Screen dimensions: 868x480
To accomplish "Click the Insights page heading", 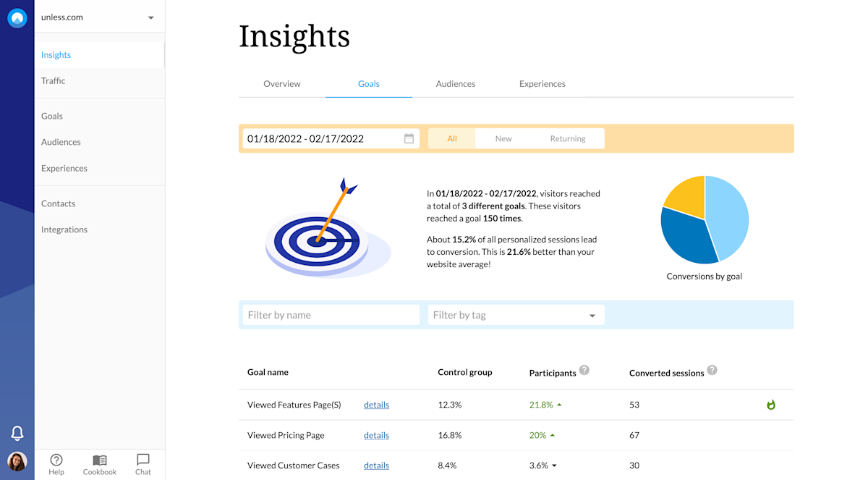I will pos(294,35).
